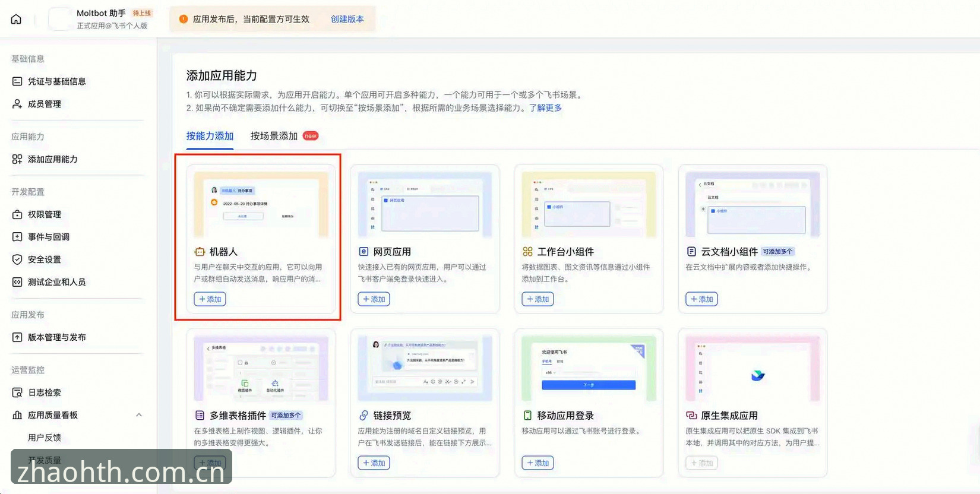This screenshot has width=980, height=494.
Task: Open 版本管理与发布 upload icon
Action: click(x=17, y=337)
